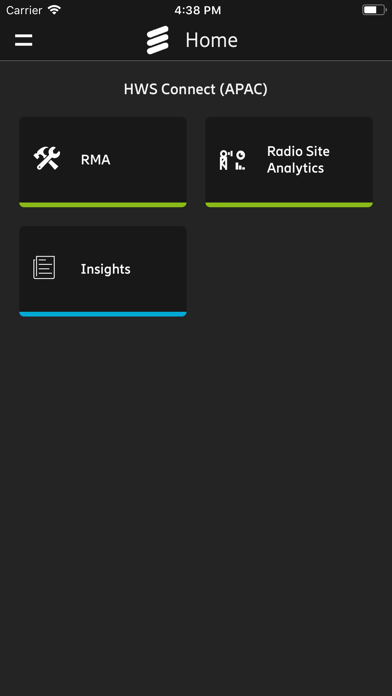Click green bar under Radio Site Analytics
The image size is (392, 696).
(x=289, y=205)
